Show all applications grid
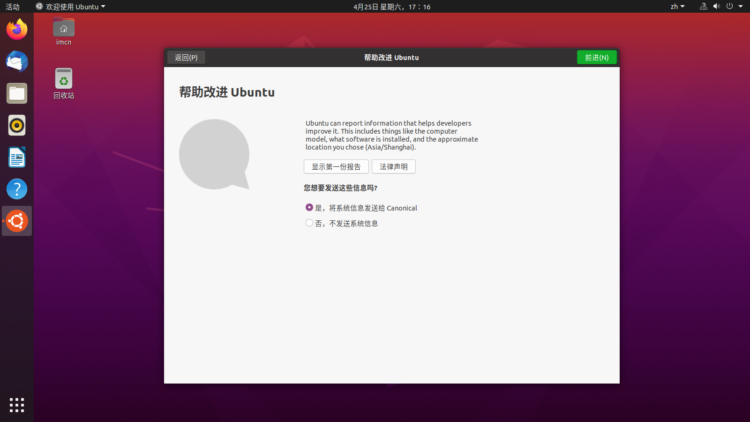Screen dimensions: 750x422 pos(16,404)
